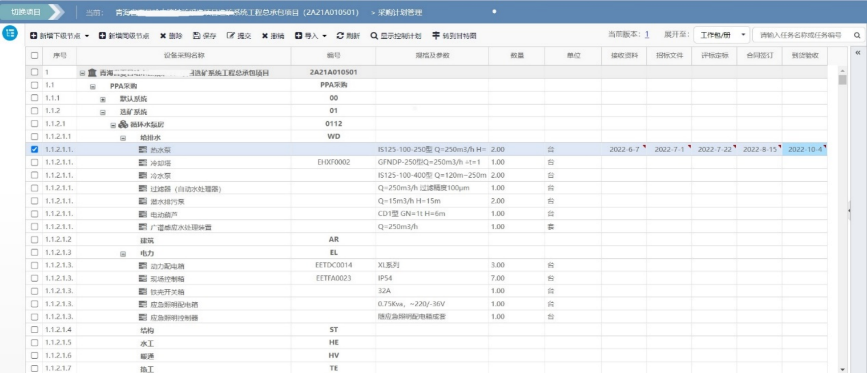Check the box for 冷却塔 row

coord(34,163)
